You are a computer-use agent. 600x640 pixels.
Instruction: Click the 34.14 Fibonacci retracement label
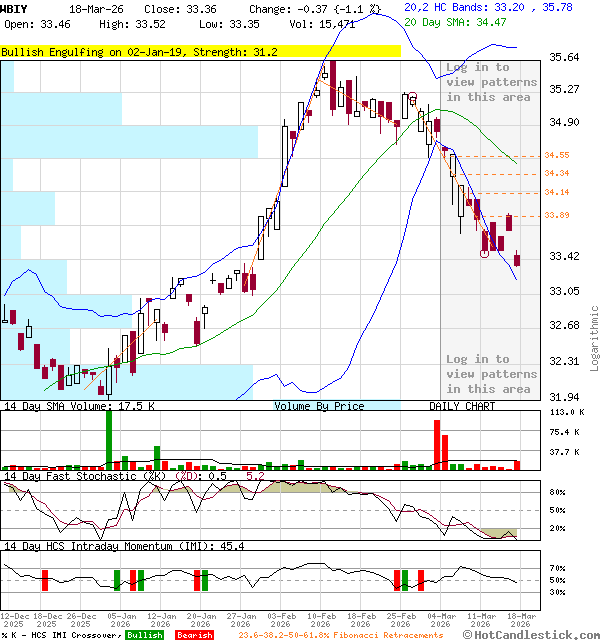(557, 192)
